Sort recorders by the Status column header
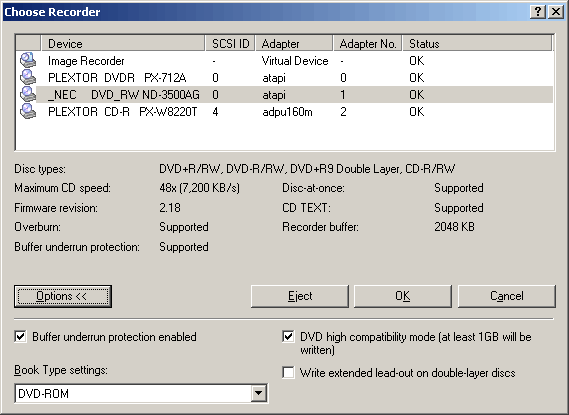 click(477, 43)
